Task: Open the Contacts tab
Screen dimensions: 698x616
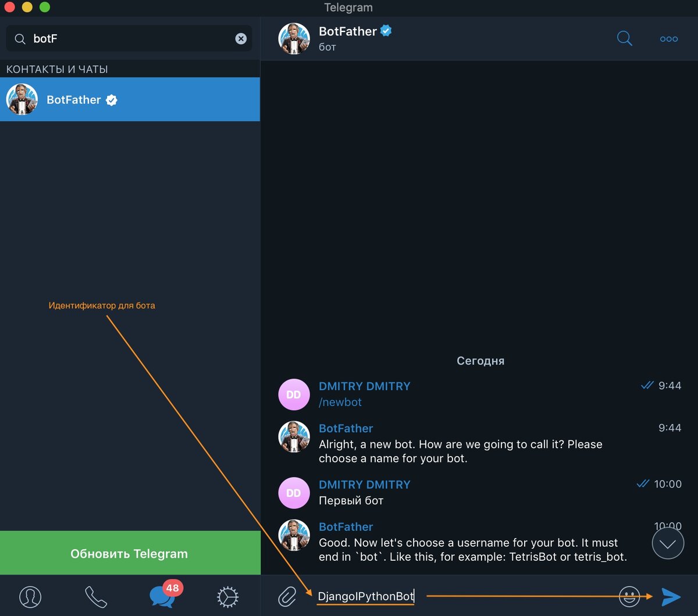Action: pos(30,597)
